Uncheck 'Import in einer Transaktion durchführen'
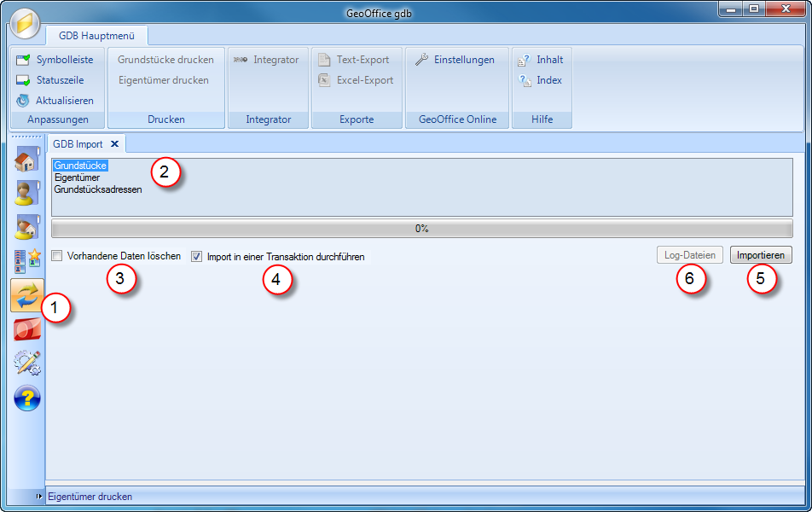The image size is (812, 512). tap(197, 256)
